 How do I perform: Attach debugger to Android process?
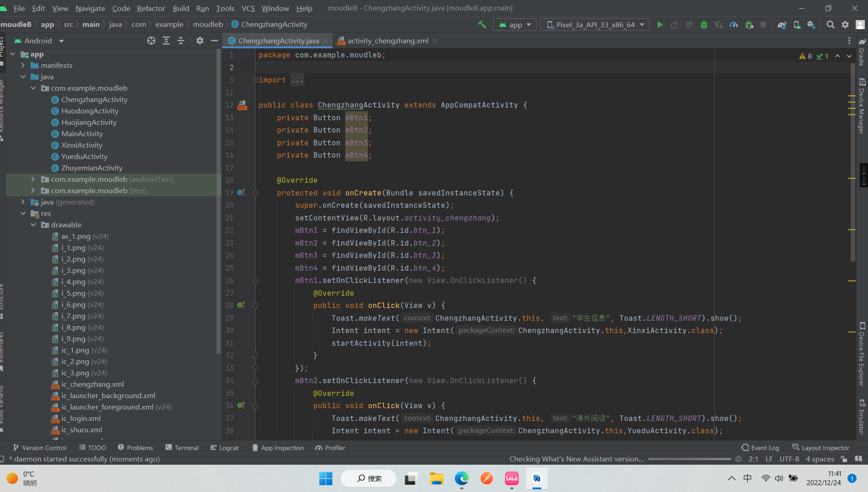tap(749, 25)
